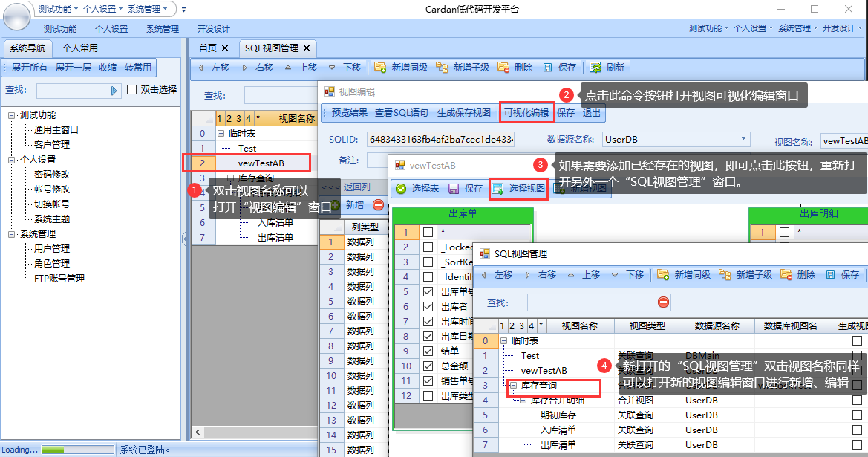Click the red remove icon beside 新增 in 视图编辑

pyautogui.click(x=379, y=205)
